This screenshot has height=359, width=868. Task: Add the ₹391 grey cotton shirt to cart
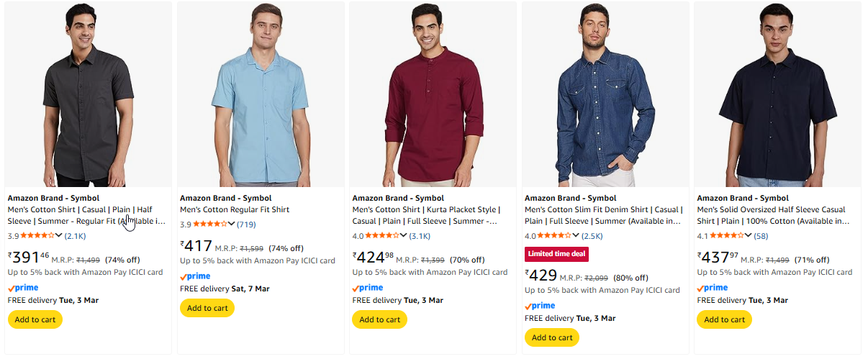click(x=35, y=319)
